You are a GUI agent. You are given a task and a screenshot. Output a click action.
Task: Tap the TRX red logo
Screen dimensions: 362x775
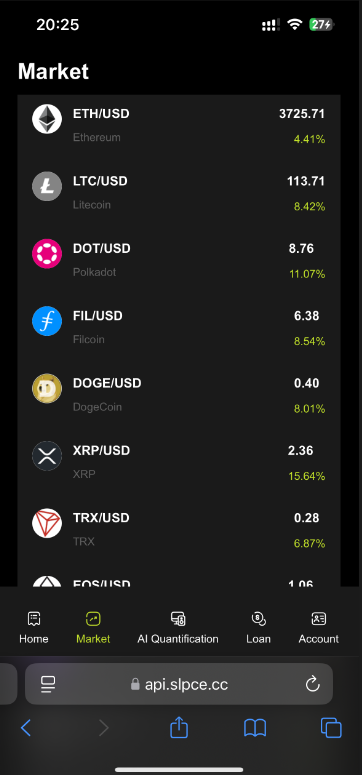(x=47, y=523)
